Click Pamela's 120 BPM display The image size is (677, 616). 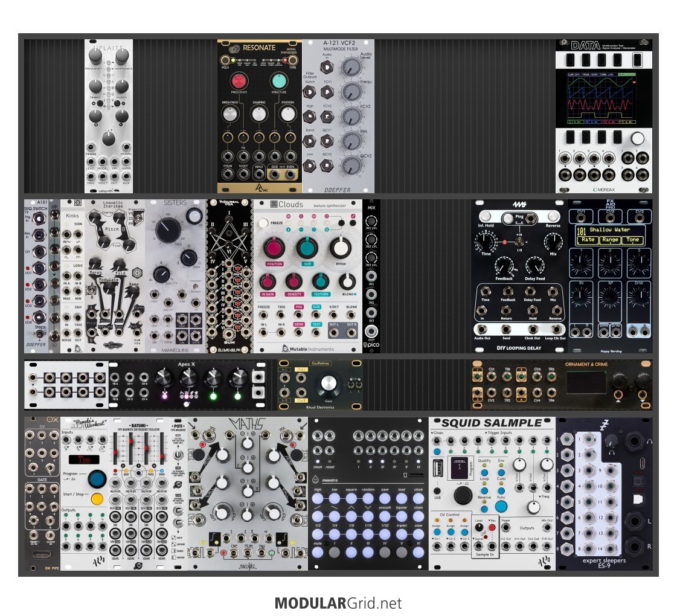pyautogui.click(x=84, y=460)
